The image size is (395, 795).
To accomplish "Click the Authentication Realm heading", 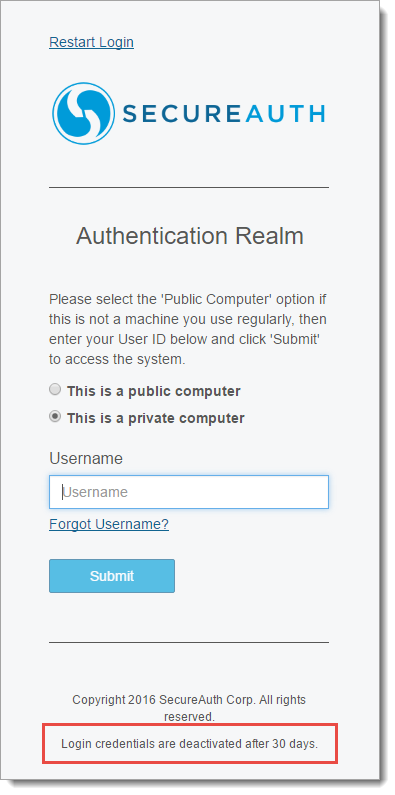I will coord(190,236).
